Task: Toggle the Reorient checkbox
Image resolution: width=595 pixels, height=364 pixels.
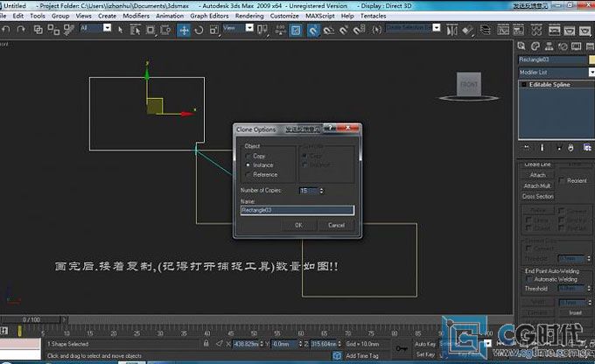Action: [x=562, y=180]
